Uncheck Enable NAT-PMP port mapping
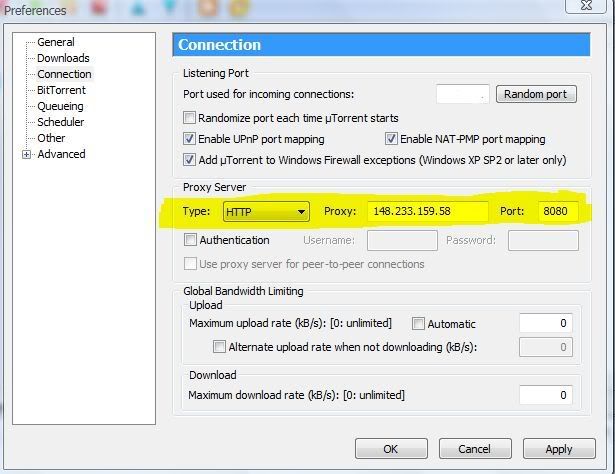615x474 pixels. click(x=392, y=139)
